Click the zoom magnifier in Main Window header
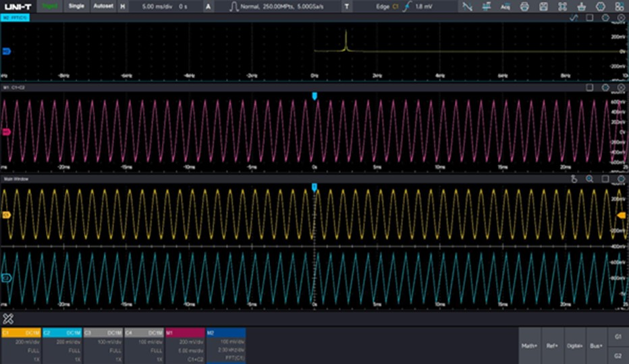The image size is (629, 364). 589,179
